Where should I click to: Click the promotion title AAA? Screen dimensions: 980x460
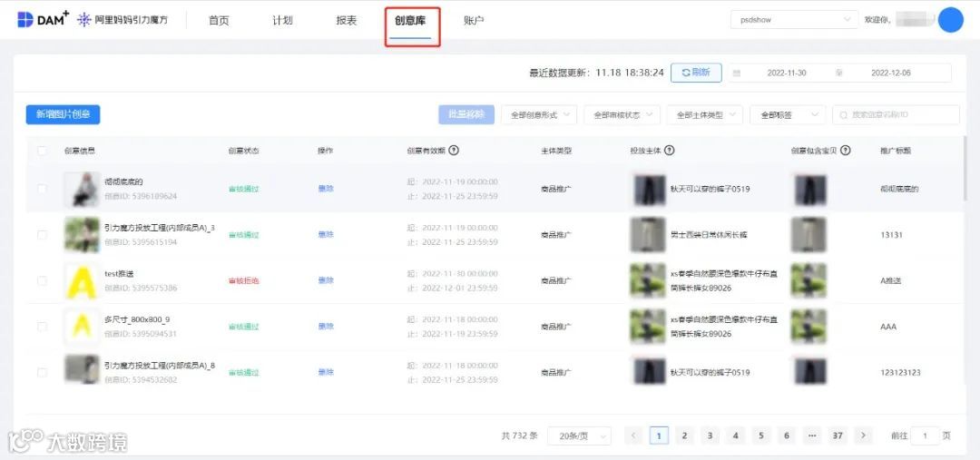pos(888,327)
